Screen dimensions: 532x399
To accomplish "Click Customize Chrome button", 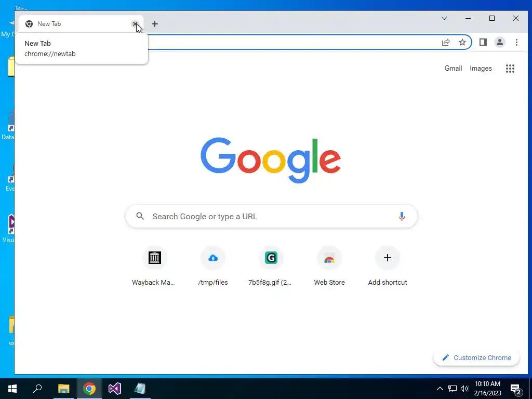I will [476, 357].
